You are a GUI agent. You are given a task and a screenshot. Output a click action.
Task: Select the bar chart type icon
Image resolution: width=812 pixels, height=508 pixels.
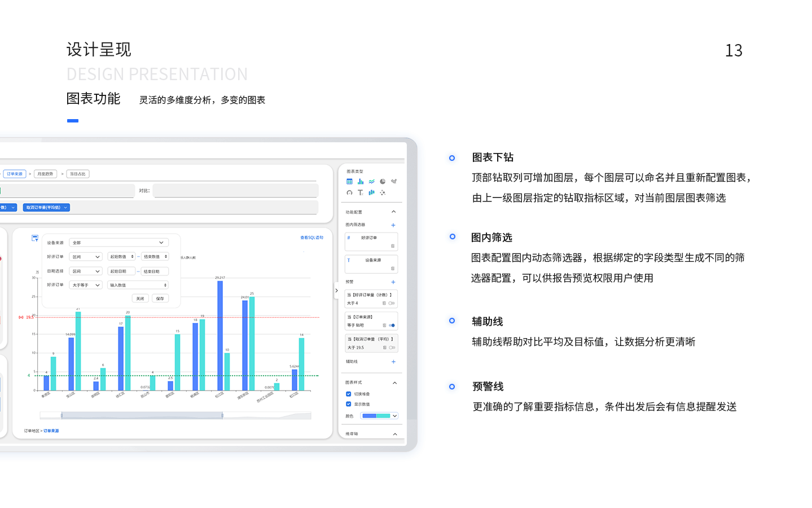361,182
